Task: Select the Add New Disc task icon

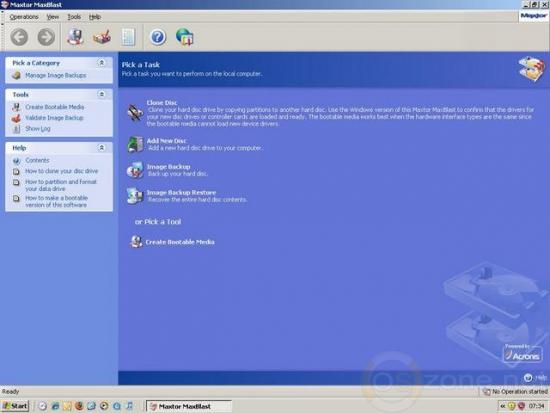Action: coord(135,144)
